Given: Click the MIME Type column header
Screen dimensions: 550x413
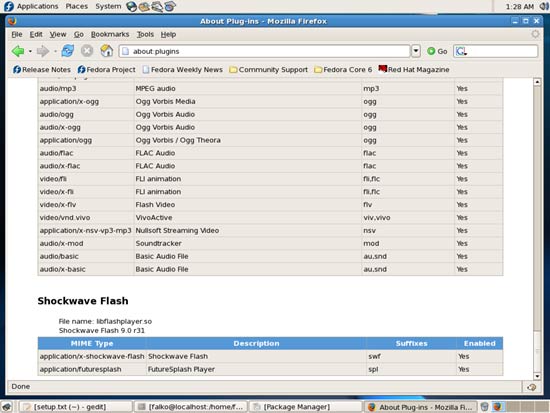Looking at the screenshot, I should click(92, 343).
